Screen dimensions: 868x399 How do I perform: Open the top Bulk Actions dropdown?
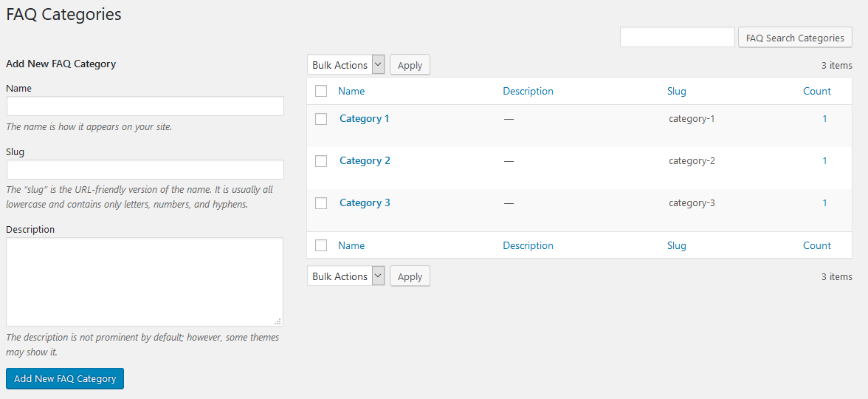click(x=346, y=65)
